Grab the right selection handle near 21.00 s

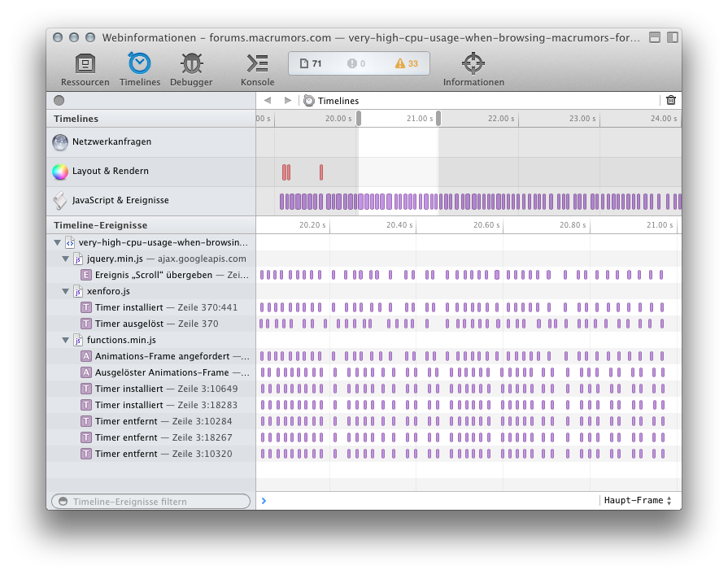point(438,119)
